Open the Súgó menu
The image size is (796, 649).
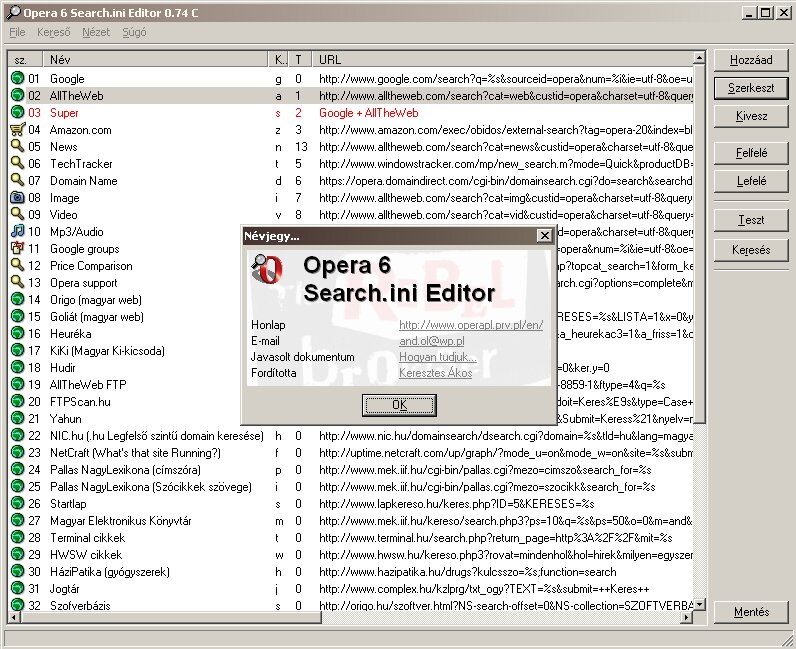[133, 33]
